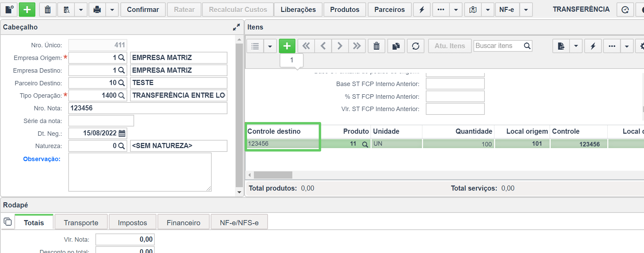644x253 pixels.
Task: Click the Observação label link
Action: [42, 159]
